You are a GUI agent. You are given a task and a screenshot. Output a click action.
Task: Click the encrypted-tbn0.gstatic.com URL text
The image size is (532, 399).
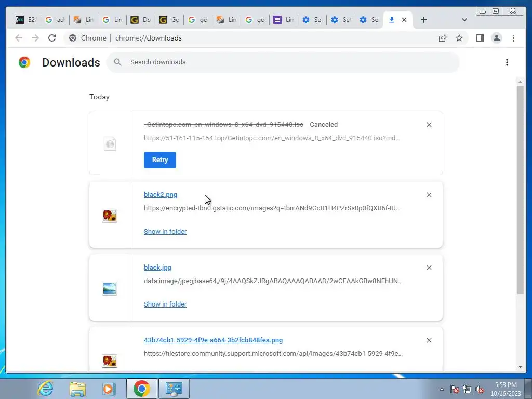pos(272,208)
